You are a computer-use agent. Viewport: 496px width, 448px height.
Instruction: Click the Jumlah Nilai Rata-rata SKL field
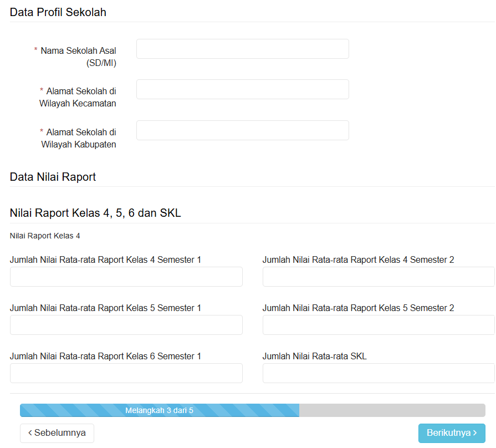379,373
